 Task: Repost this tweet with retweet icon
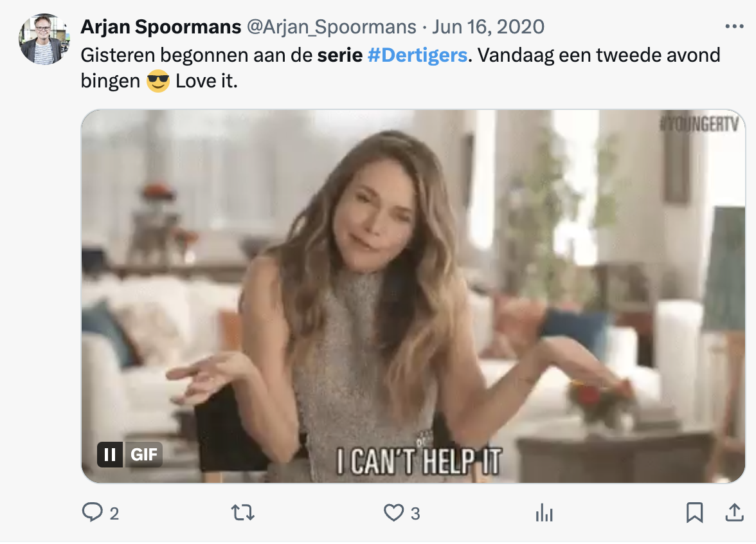(242, 512)
